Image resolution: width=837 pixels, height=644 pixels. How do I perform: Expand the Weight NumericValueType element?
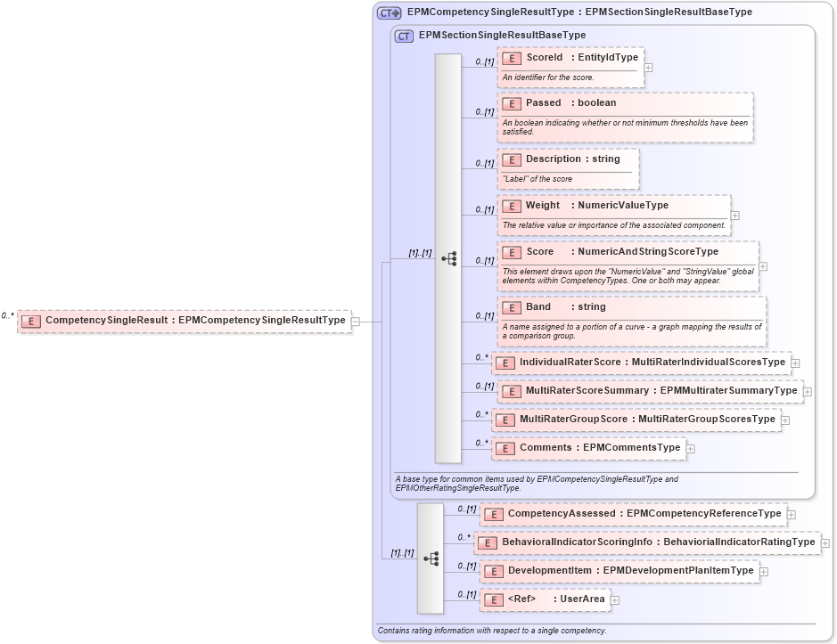click(x=734, y=214)
